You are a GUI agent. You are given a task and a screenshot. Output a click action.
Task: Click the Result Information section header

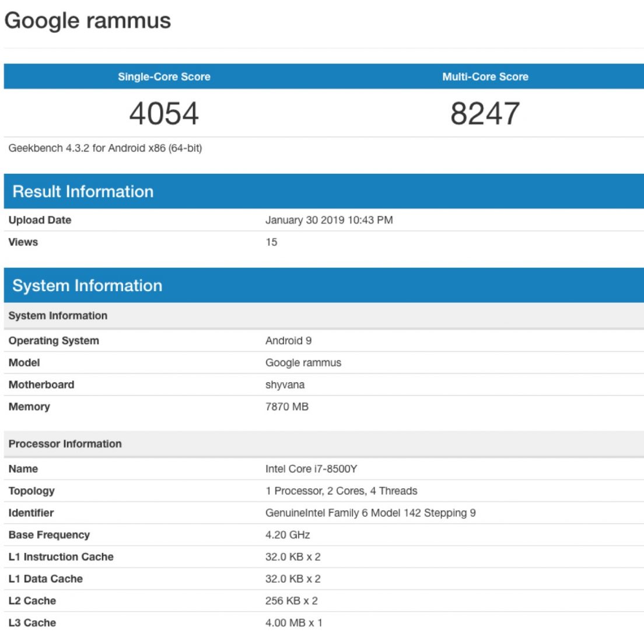pos(83,191)
